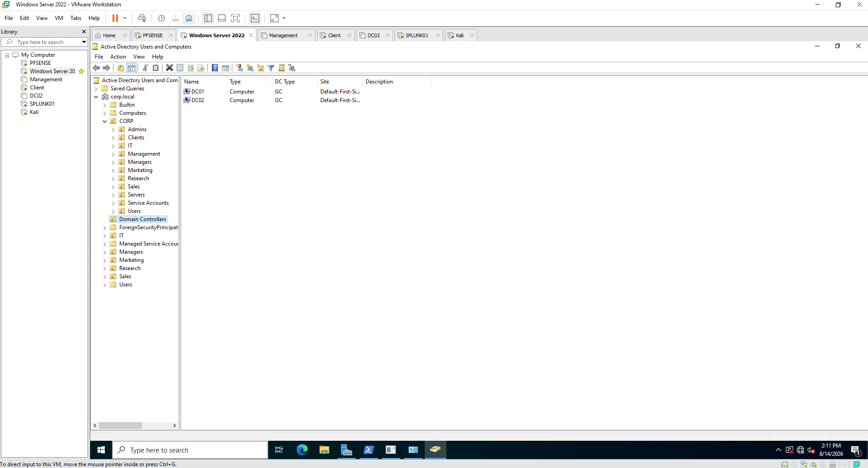Click the Copy clipboard icon

pos(156,68)
